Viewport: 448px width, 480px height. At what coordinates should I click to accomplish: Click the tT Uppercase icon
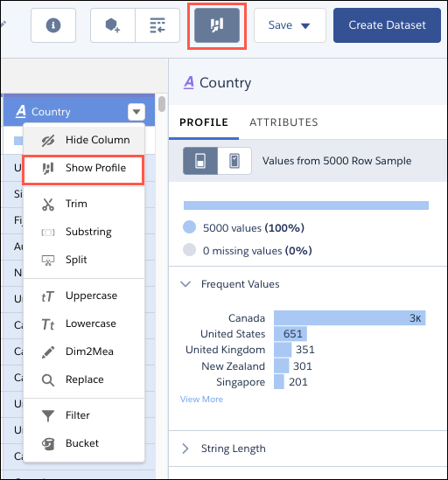(48, 296)
